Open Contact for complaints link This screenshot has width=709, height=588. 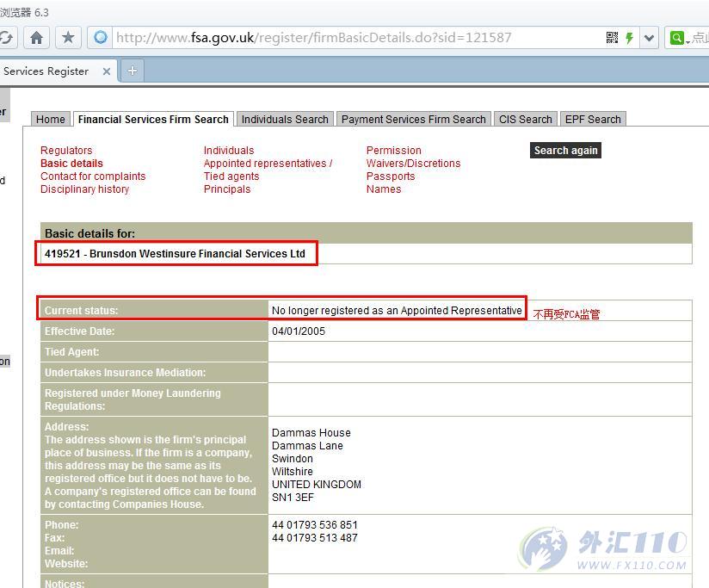coord(93,176)
